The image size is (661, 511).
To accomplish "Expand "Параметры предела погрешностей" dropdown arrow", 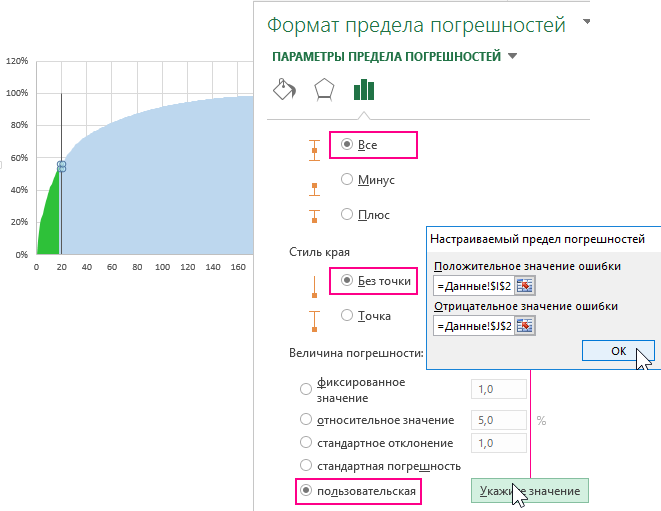I will pyautogui.click(x=512, y=56).
